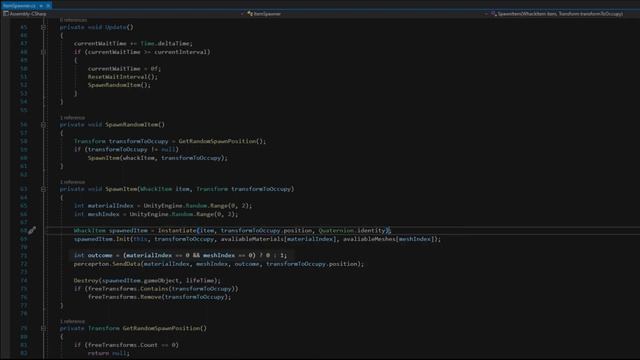The width and height of the screenshot is (640, 360).
Task: Pin the ItemSpawner.cs tab using the pin icon
Action: click(41, 6)
